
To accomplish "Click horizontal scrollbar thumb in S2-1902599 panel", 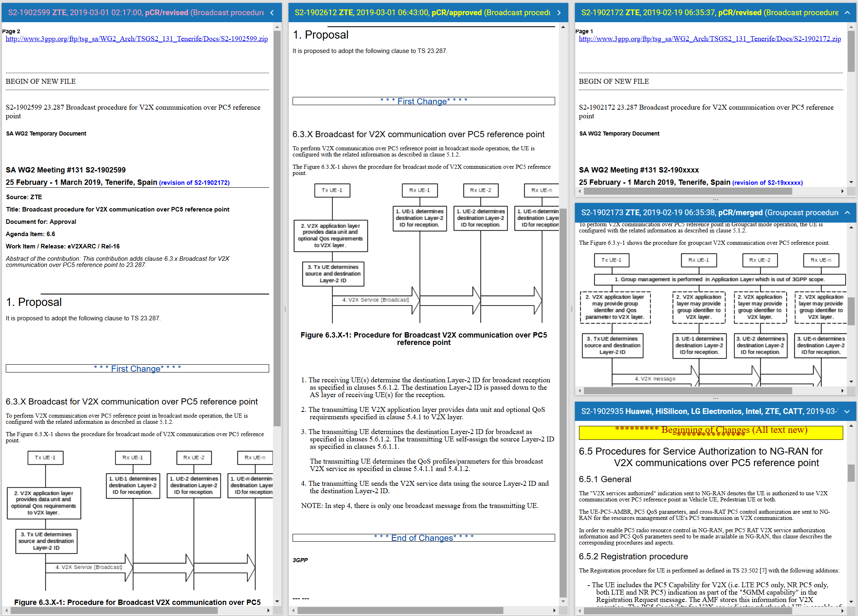I will point(114,611).
